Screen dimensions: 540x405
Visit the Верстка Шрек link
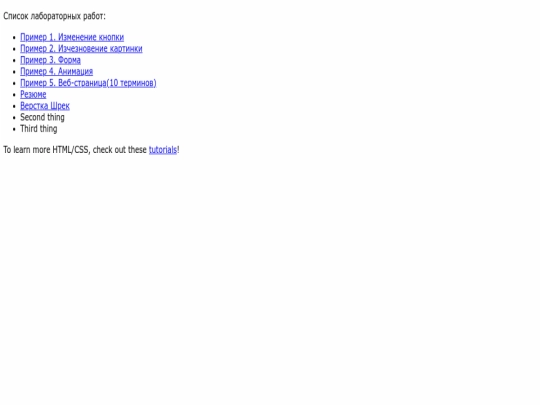[x=45, y=106]
